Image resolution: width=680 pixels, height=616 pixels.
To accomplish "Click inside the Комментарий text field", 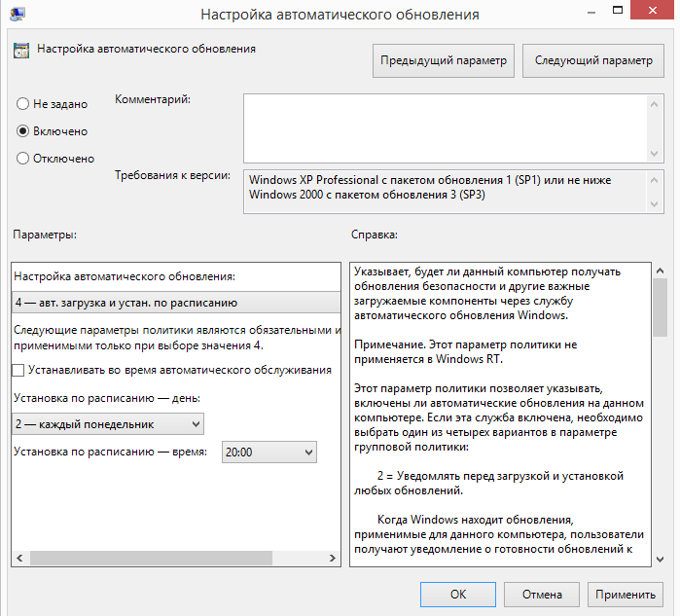I will point(443,127).
